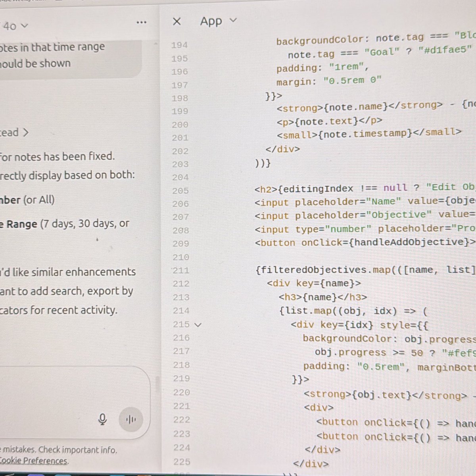Click chat text 'for notes has been fixed.'
The width and height of the screenshot is (476, 476).
(57, 156)
